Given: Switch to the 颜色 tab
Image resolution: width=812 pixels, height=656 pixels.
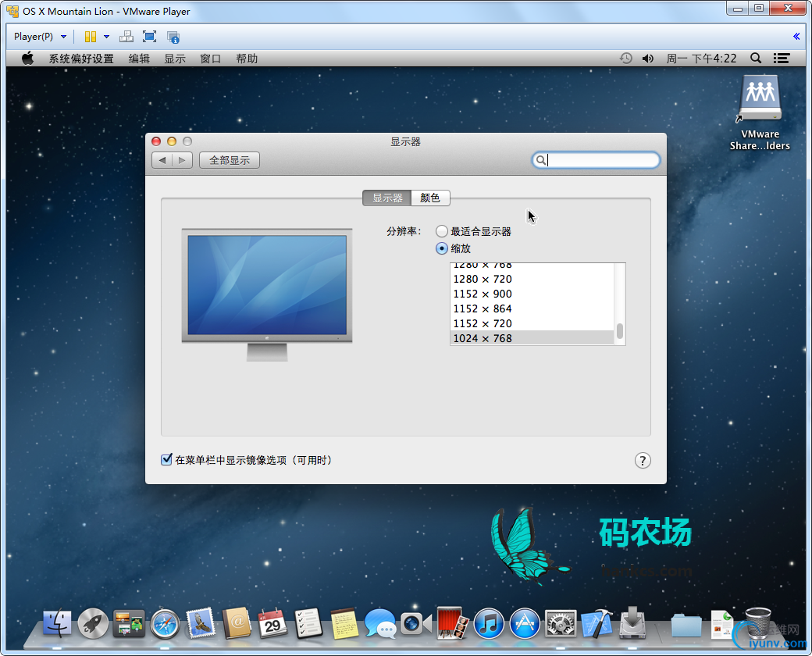Looking at the screenshot, I should pyautogui.click(x=430, y=198).
